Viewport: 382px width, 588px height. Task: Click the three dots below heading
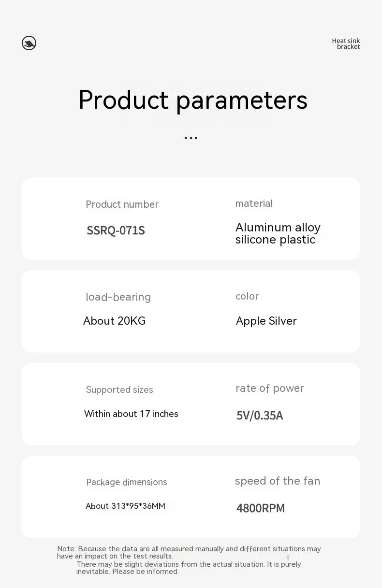(191, 139)
